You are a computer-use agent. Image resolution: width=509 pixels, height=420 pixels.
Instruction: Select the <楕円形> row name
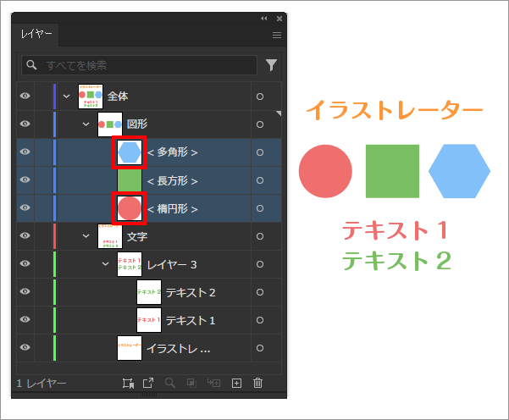pos(173,208)
